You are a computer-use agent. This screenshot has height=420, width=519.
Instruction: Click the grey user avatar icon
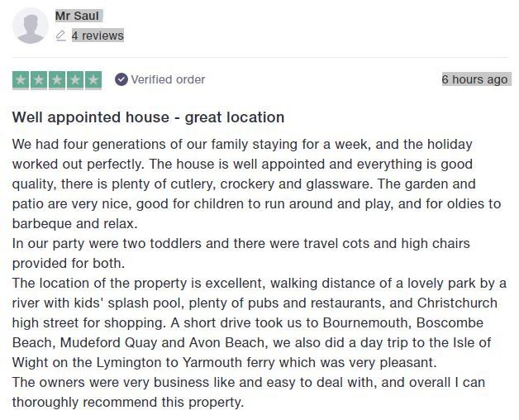pyautogui.click(x=31, y=26)
